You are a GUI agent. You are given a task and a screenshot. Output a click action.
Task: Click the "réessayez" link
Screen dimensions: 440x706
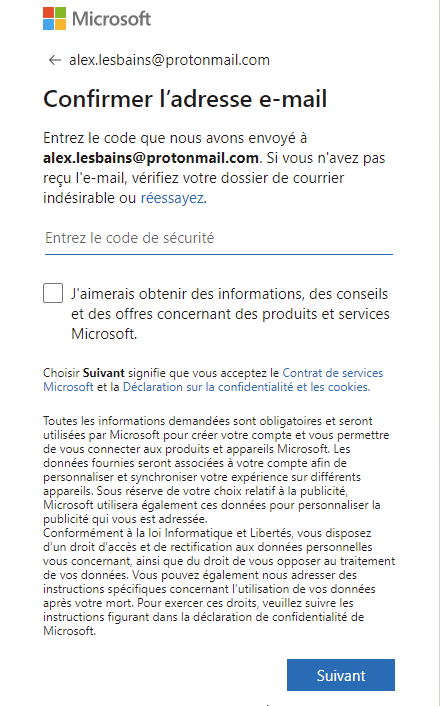point(172,198)
